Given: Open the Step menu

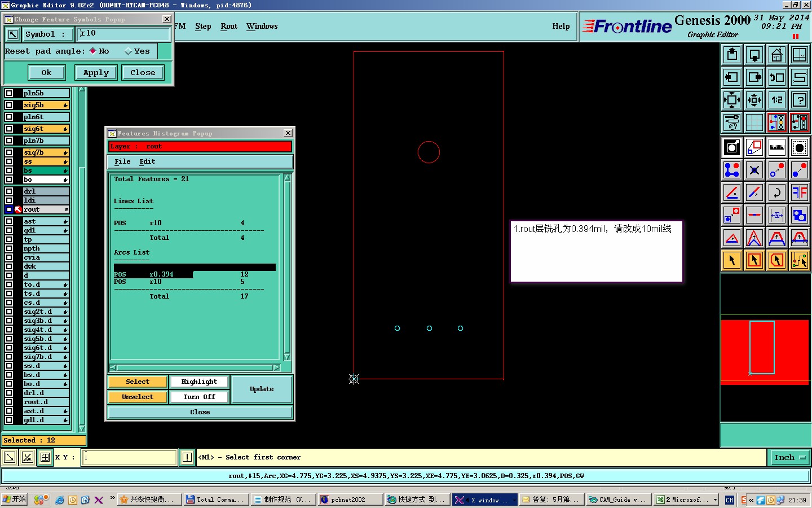Looking at the screenshot, I should (203, 26).
